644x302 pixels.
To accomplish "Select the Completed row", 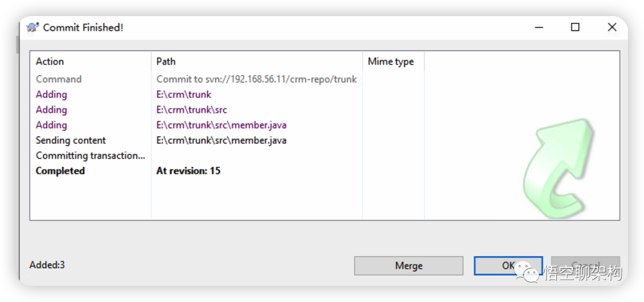I will (x=60, y=171).
